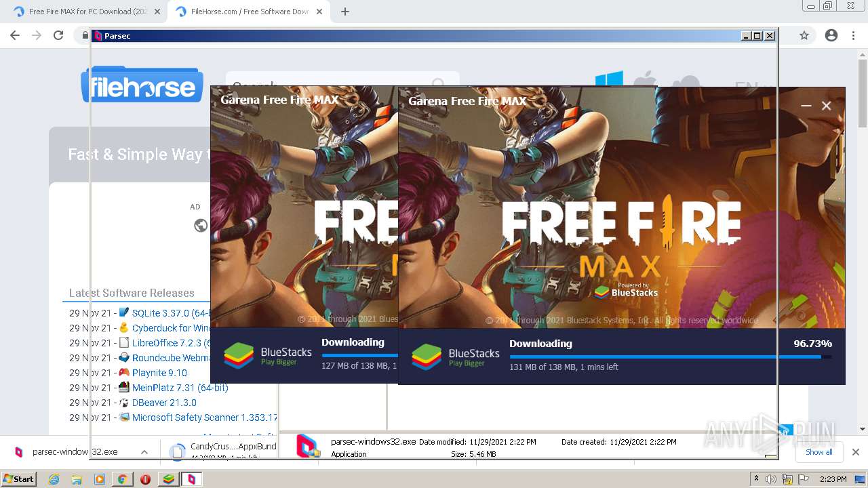Open Microsoft Safety Scanner link
Viewport: 868px width, 488px height.
click(204, 418)
